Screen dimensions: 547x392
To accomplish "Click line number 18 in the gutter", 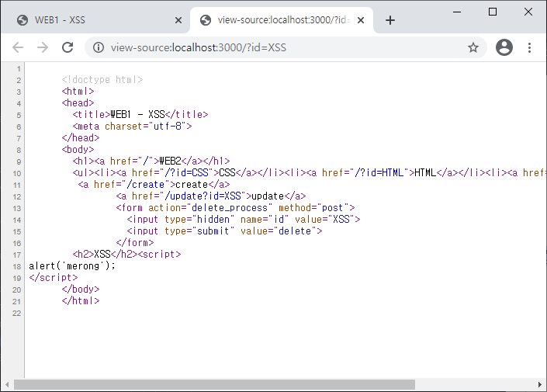I will [x=17, y=267].
